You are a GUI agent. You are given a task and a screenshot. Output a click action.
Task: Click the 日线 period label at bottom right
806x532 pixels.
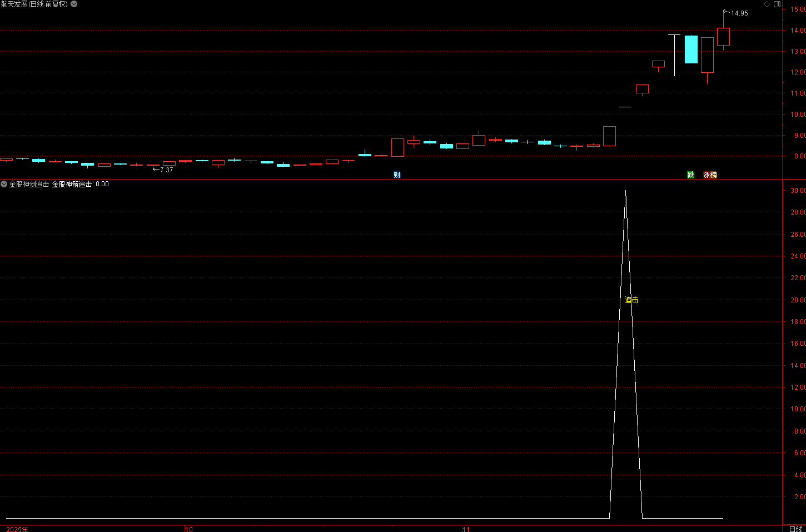796,529
